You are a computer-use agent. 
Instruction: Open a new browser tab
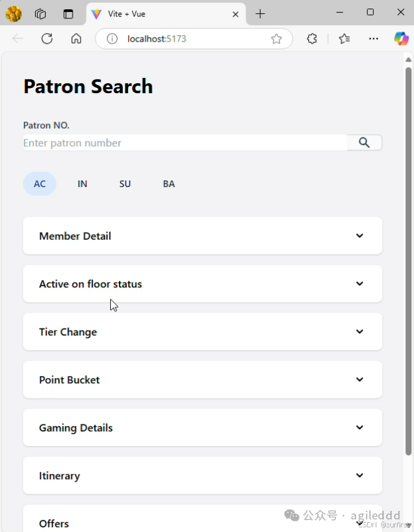(260, 14)
